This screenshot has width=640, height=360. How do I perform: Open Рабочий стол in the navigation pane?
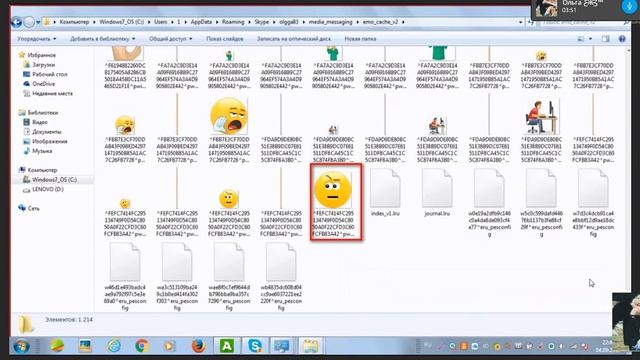click(x=49, y=74)
